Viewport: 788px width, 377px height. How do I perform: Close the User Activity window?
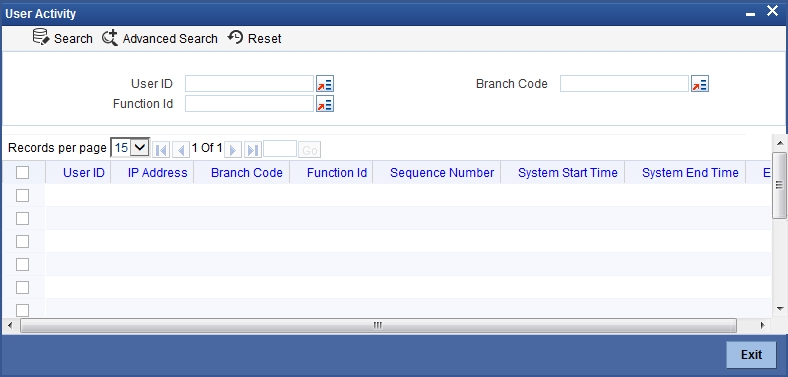click(772, 11)
